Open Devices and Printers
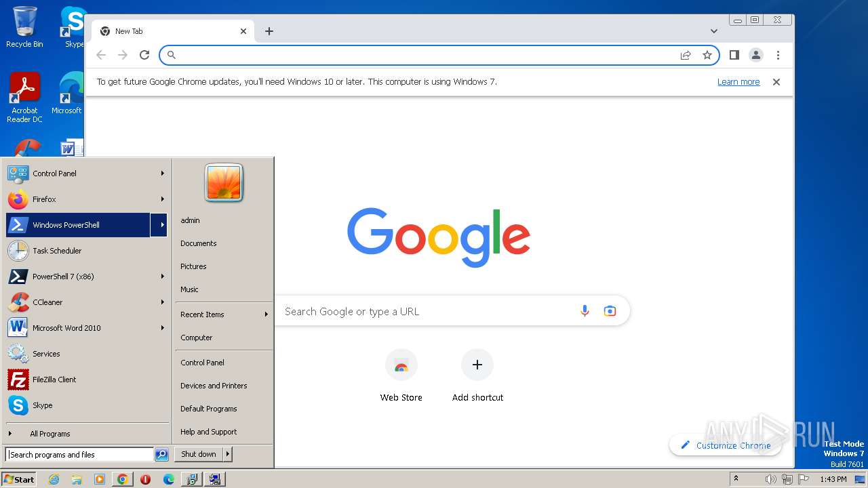Screen dimensions: 868x488 pyautogui.click(x=224, y=386)
